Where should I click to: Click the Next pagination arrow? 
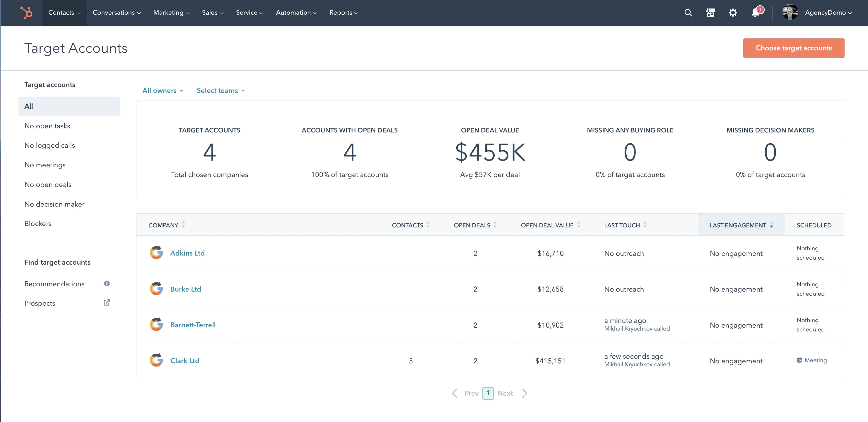[525, 393]
